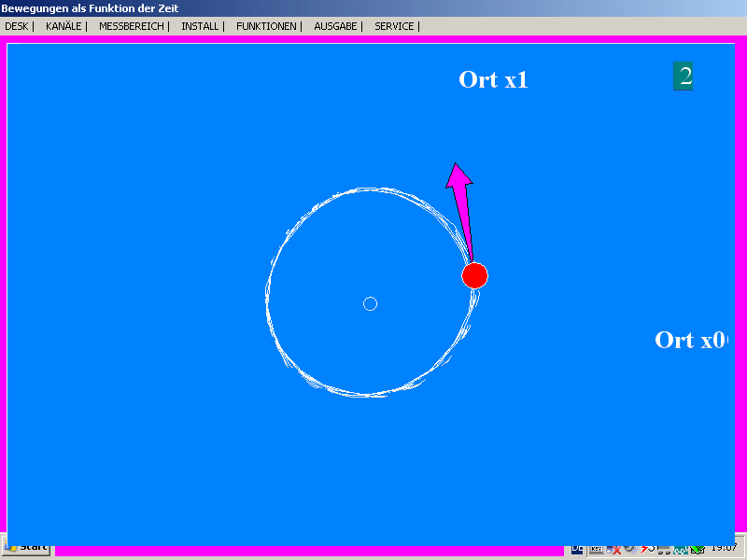Open the FUNKTIONEN menu
747x560 pixels.
pyautogui.click(x=266, y=26)
